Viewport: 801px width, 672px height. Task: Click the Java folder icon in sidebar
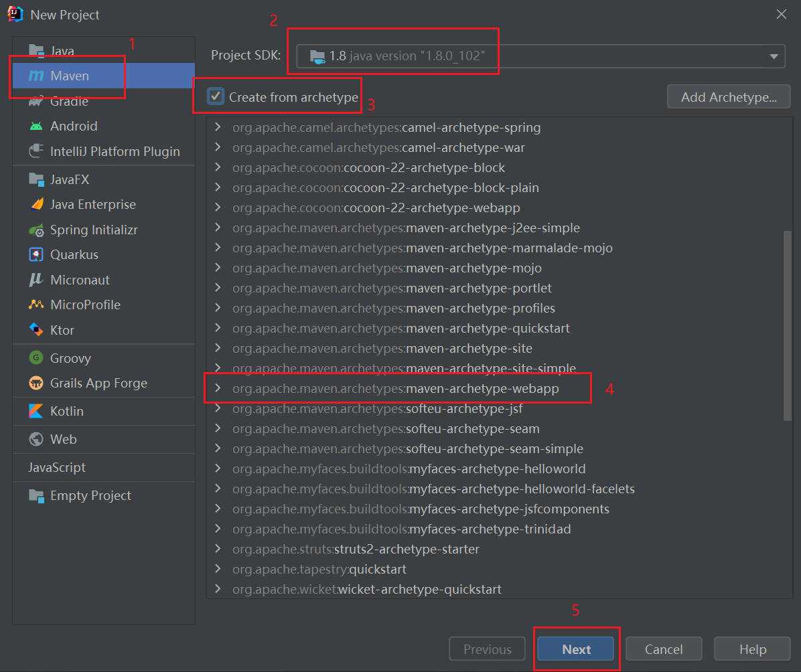point(36,51)
